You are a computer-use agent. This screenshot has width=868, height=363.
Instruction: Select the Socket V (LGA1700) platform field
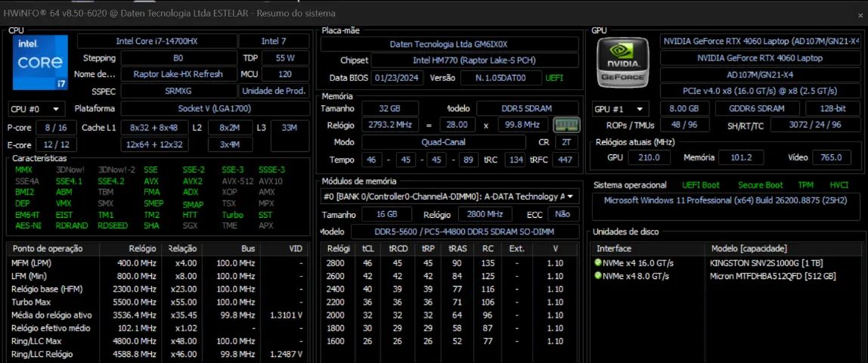point(215,108)
